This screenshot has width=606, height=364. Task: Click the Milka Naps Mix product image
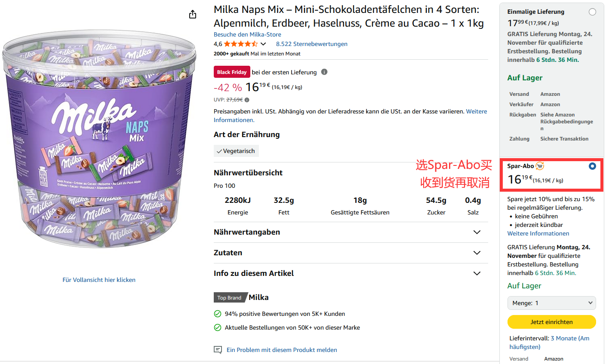99,142
